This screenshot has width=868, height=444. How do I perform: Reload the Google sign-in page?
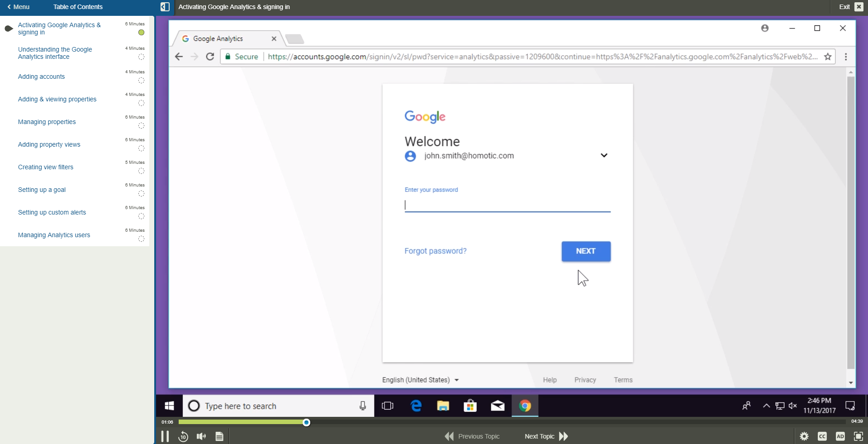(210, 56)
